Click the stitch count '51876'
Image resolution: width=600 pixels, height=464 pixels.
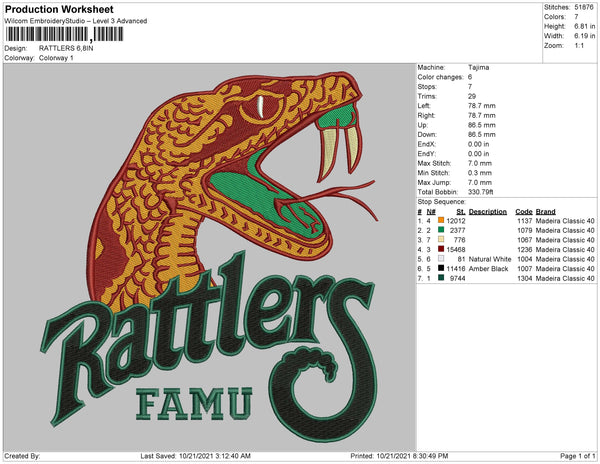pyautogui.click(x=584, y=7)
